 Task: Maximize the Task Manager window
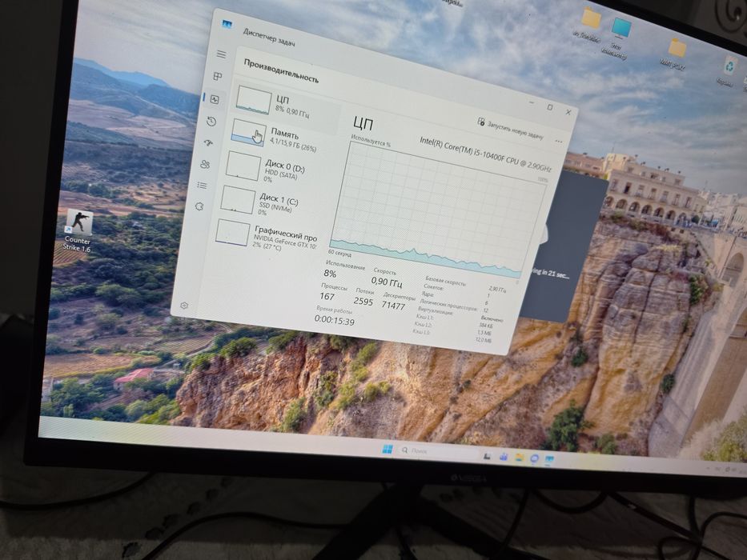click(550, 107)
